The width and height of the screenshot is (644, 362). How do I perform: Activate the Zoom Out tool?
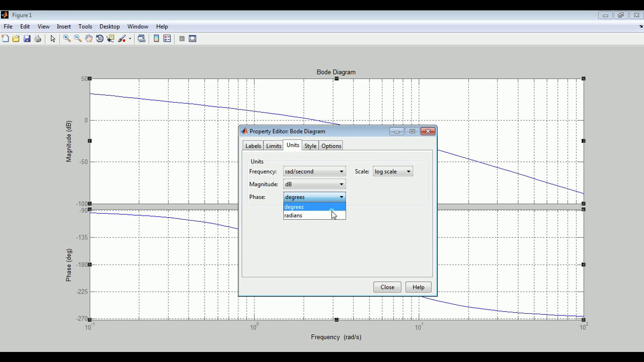(x=77, y=39)
